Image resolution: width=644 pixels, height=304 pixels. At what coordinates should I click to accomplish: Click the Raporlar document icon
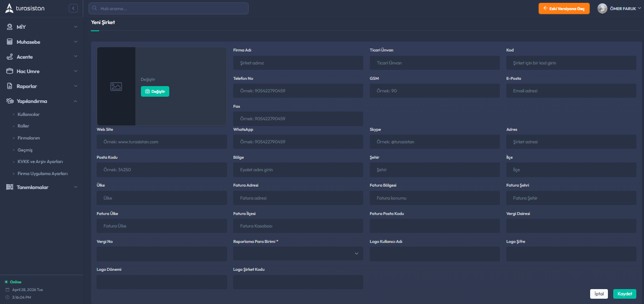[9, 86]
